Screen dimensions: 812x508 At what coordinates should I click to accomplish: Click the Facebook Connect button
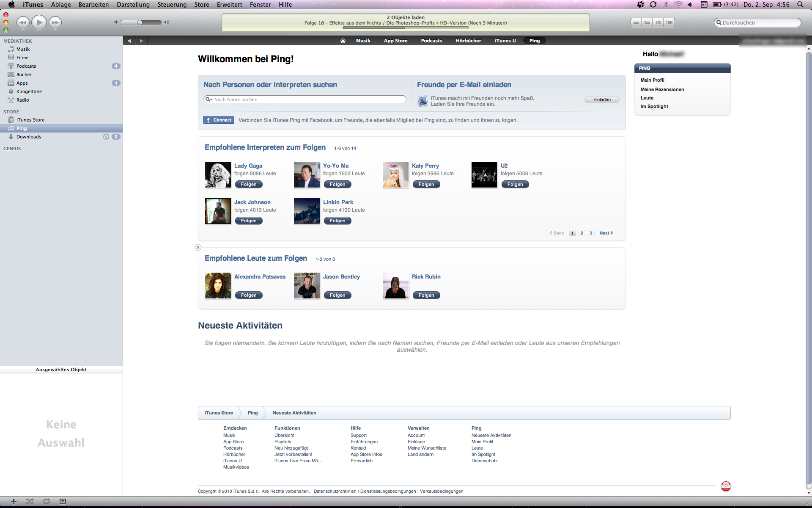click(219, 120)
